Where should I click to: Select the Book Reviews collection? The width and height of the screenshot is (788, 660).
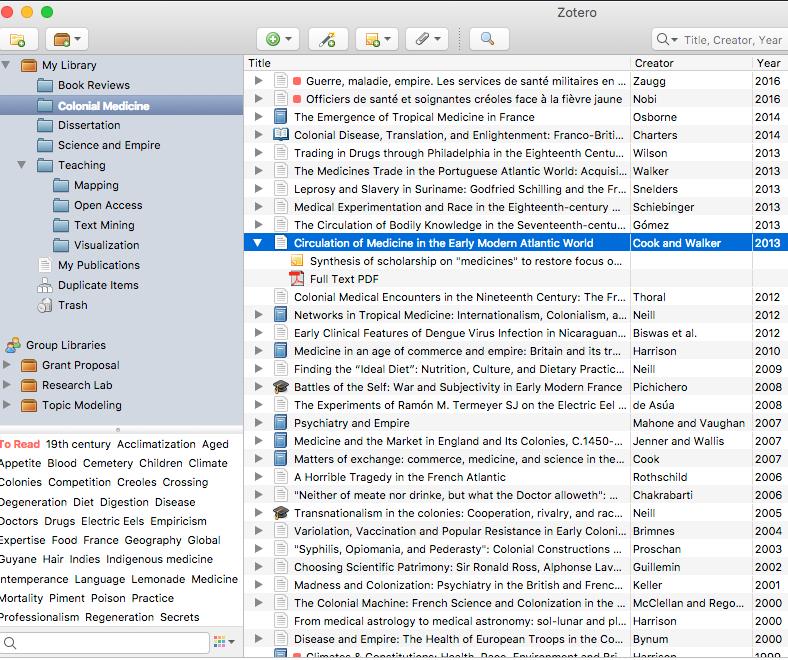[93, 85]
